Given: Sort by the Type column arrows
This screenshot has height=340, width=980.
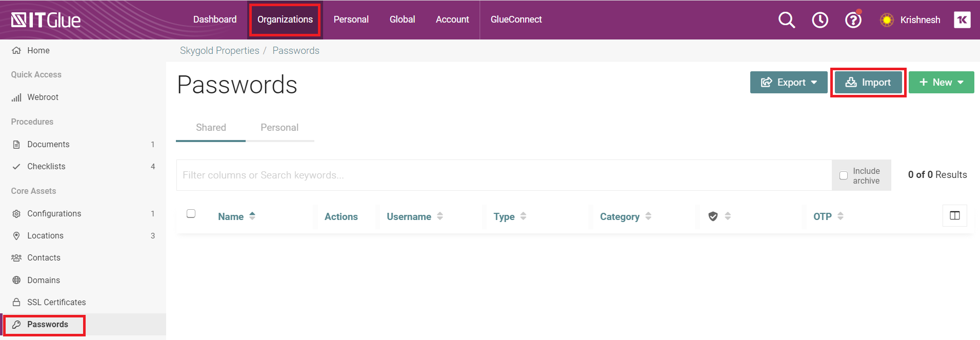Looking at the screenshot, I should (x=523, y=216).
